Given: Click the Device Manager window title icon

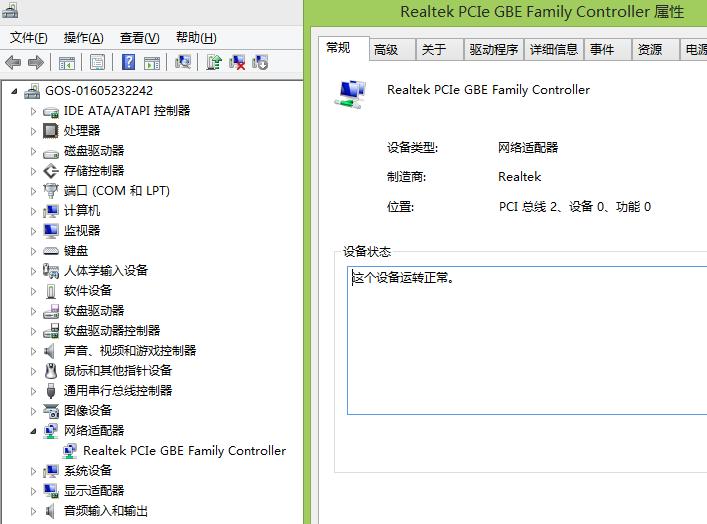Looking at the screenshot, I should point(9,10).
